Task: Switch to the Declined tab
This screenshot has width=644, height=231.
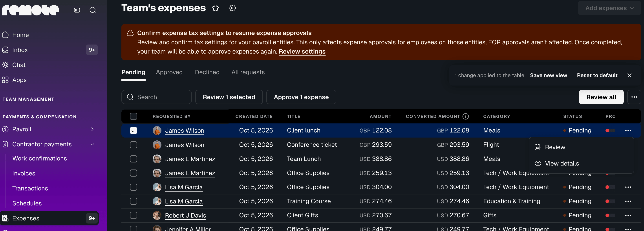Action: 207,72
